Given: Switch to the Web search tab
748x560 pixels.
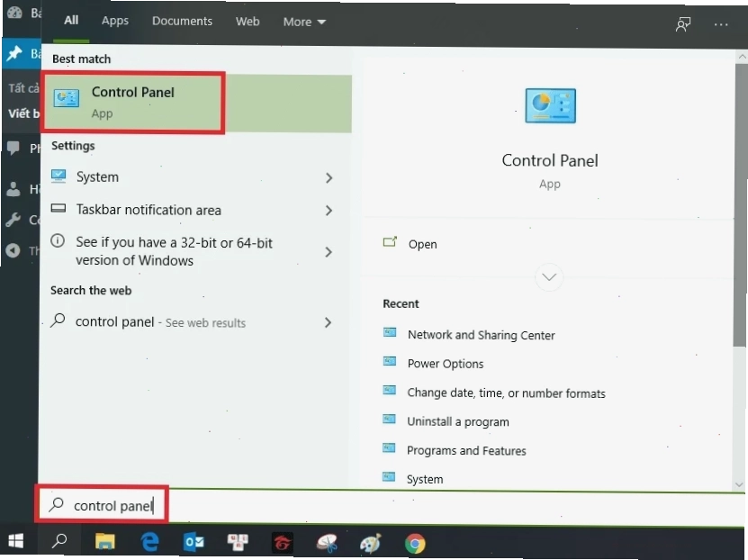Looking at the screenshot, I should tap(248, 22).
